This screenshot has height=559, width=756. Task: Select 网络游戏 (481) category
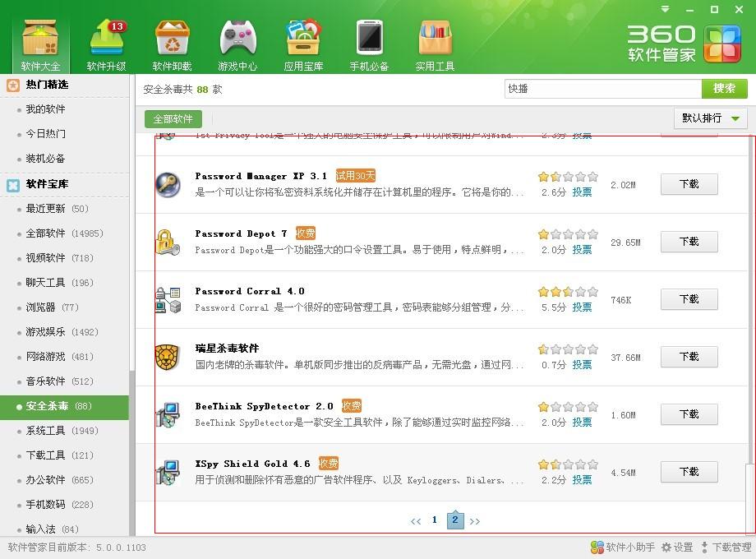60,357
